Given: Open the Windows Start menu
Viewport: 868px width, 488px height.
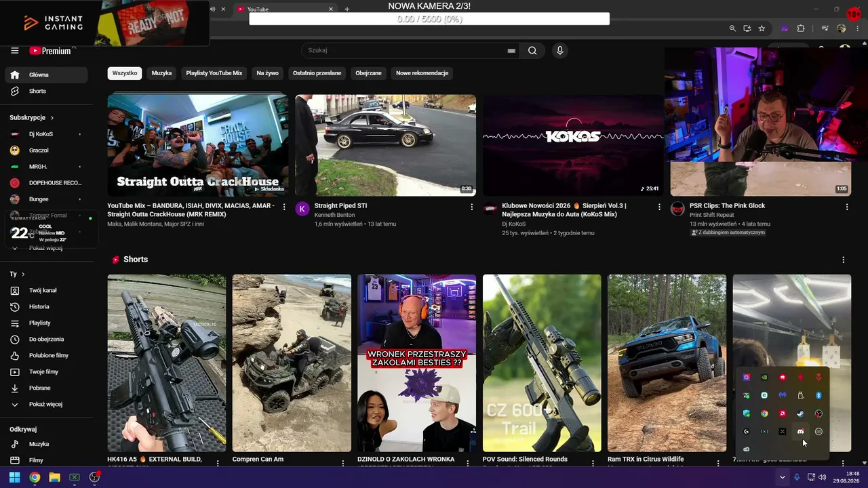Looking at the screenshot, I should point(14,477).
